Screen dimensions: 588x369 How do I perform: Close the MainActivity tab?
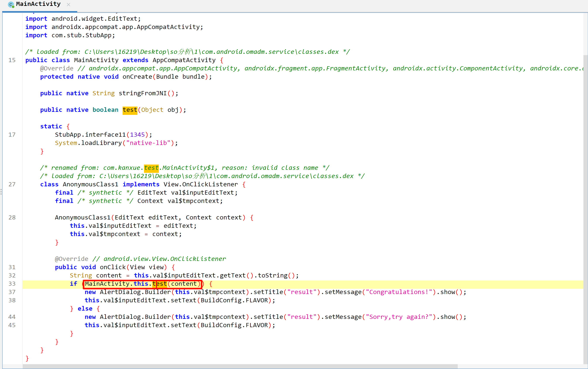[68, 5]
